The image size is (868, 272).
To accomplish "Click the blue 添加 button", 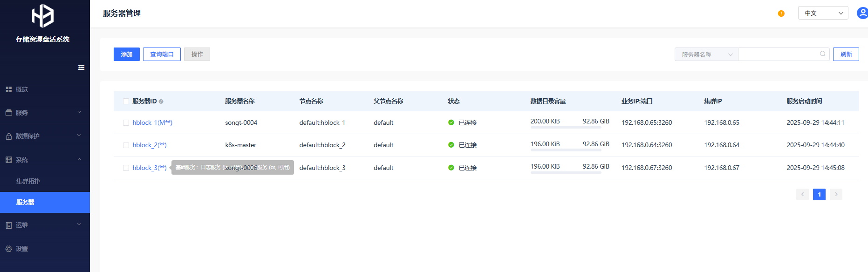I will [126, 54].
